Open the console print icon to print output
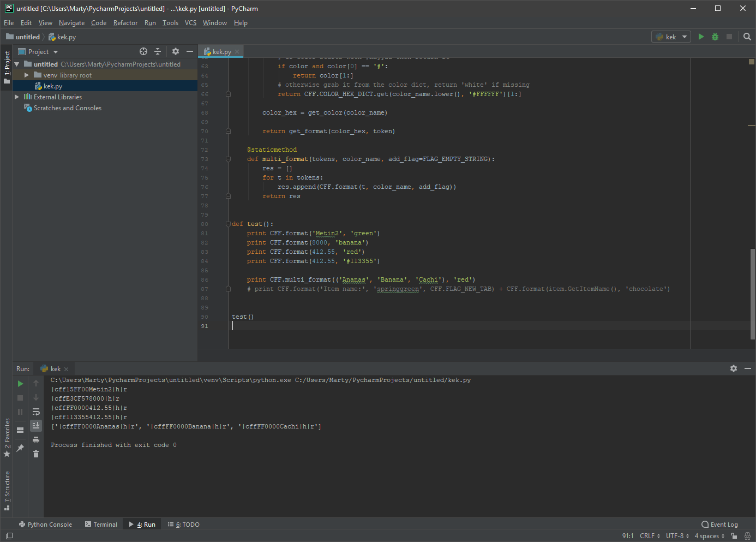 click(35, 439)
